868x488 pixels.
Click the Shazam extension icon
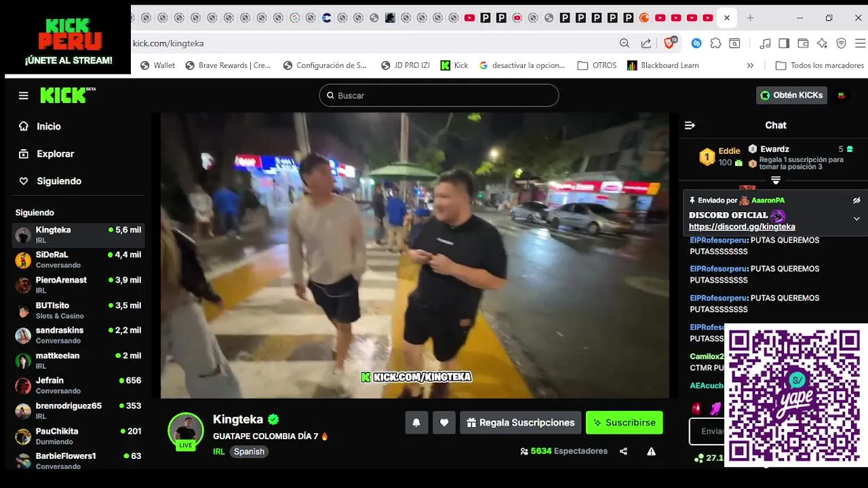coord(696,43)
